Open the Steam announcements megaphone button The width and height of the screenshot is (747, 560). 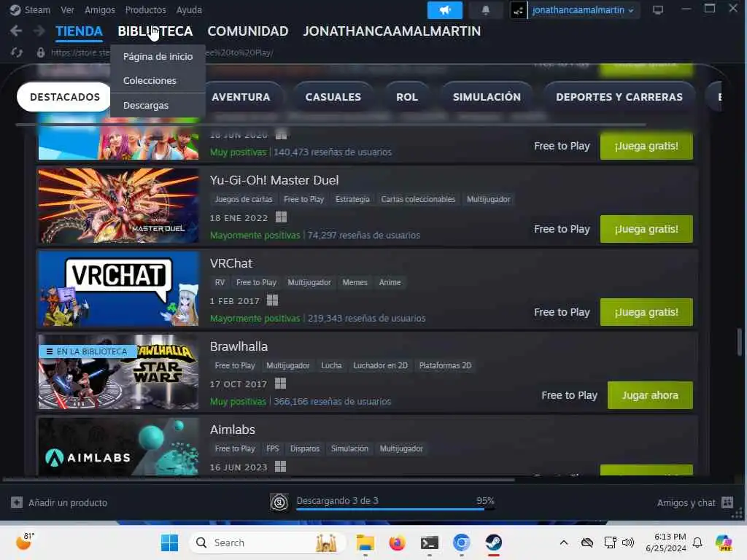coord(444,10)
